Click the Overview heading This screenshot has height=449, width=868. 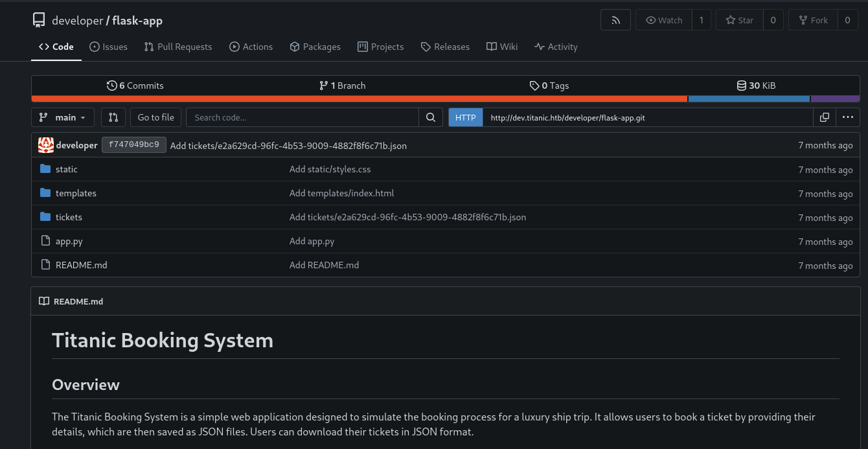(86, 384)
